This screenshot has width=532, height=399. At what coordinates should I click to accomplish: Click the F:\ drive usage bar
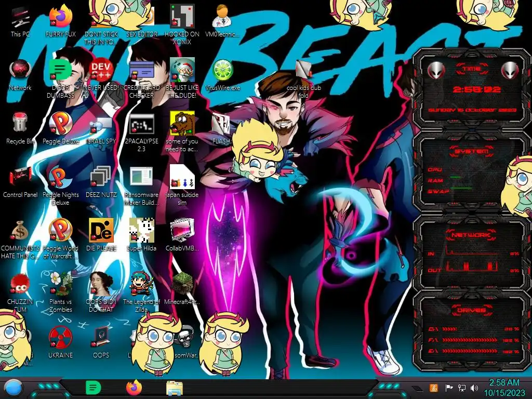[470, 340]
